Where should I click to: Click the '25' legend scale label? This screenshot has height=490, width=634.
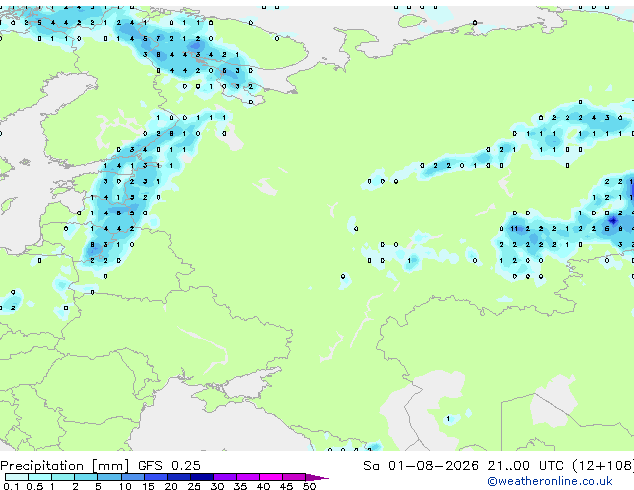(194, 486)
